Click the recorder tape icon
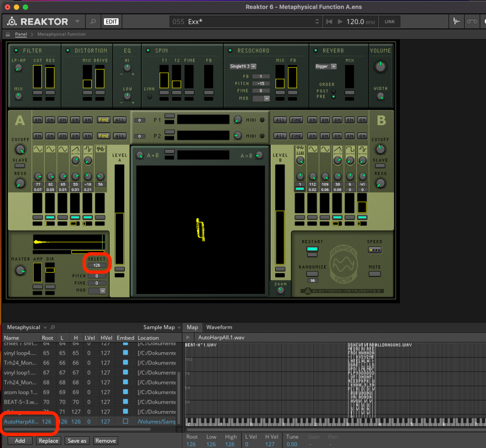 [x=472, y=21]
